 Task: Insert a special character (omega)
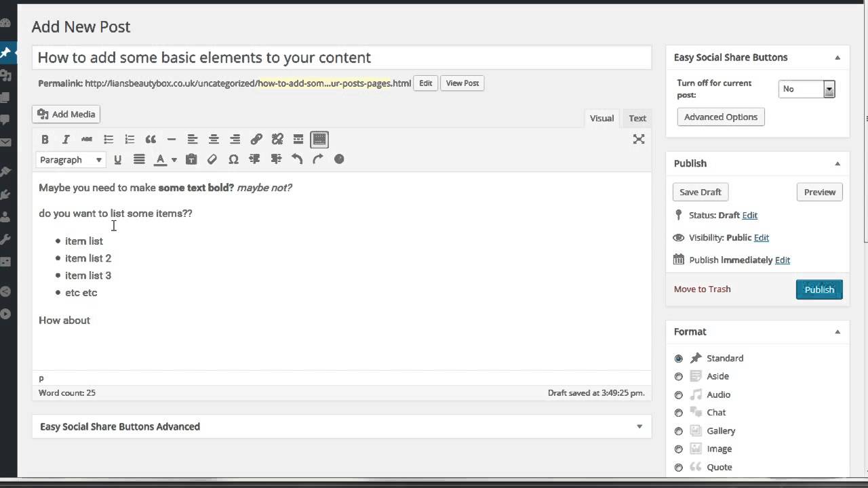point(233,160)
